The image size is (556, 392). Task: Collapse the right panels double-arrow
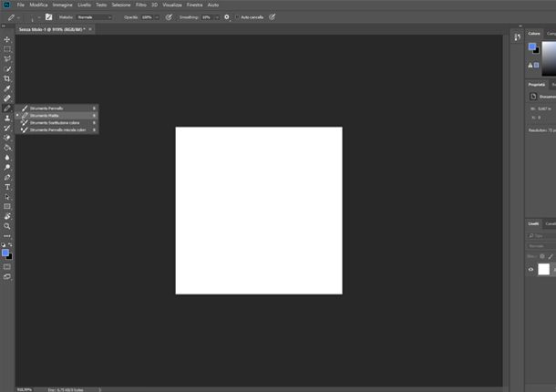click(x=520, y=26)
